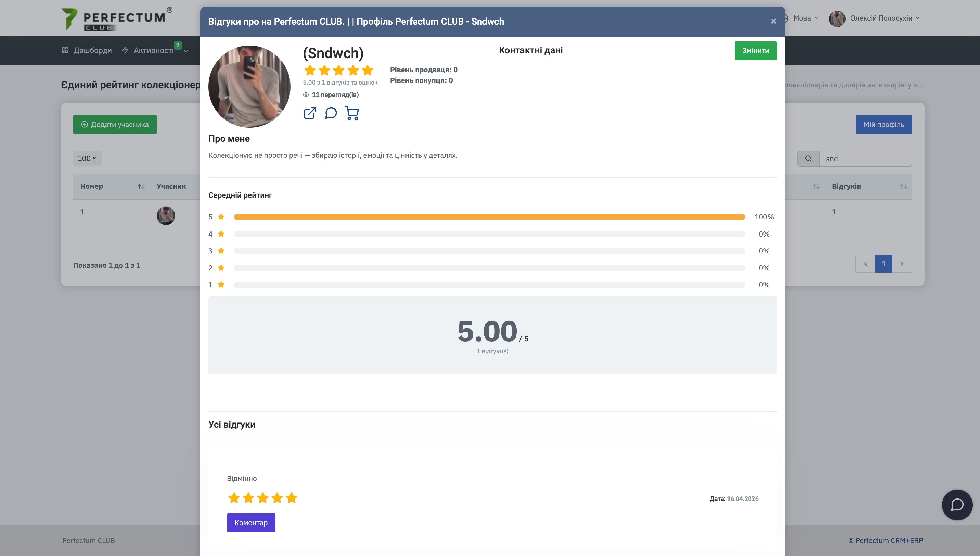The image size is (980, 556).
Task: Sort table by Номер column arrows
Action: (x=141, y=186)
